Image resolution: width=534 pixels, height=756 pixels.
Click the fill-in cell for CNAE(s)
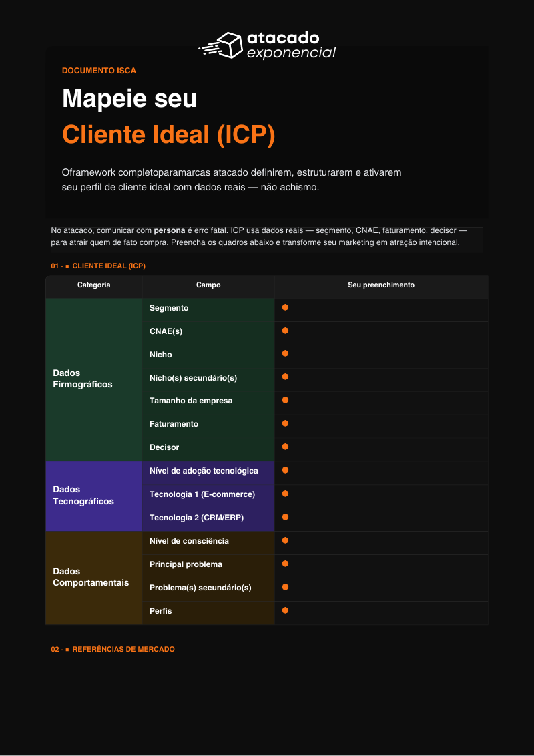click(x=381, y=333)
